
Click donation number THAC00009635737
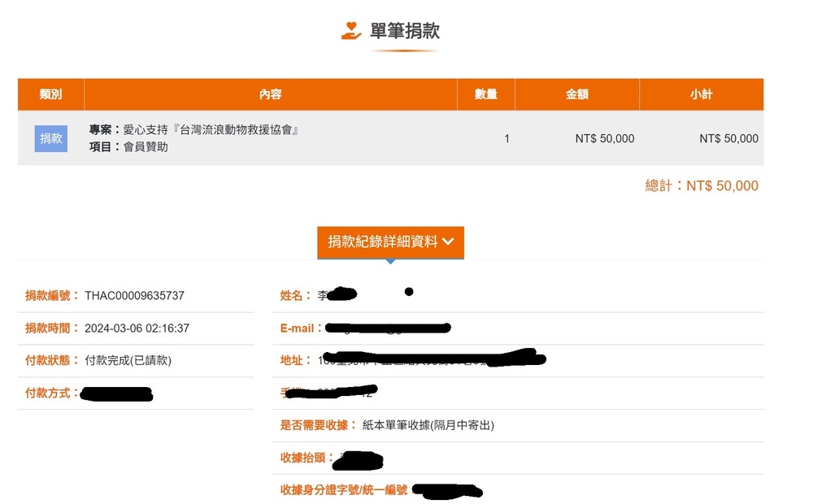(x=134, y=295)
